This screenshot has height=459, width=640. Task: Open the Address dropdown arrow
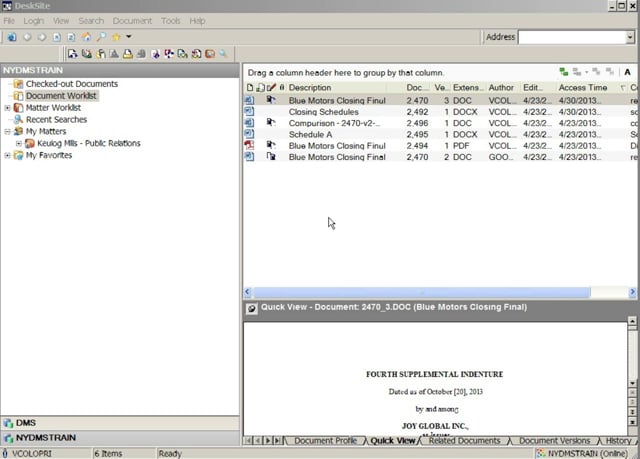tap(630, 37)
